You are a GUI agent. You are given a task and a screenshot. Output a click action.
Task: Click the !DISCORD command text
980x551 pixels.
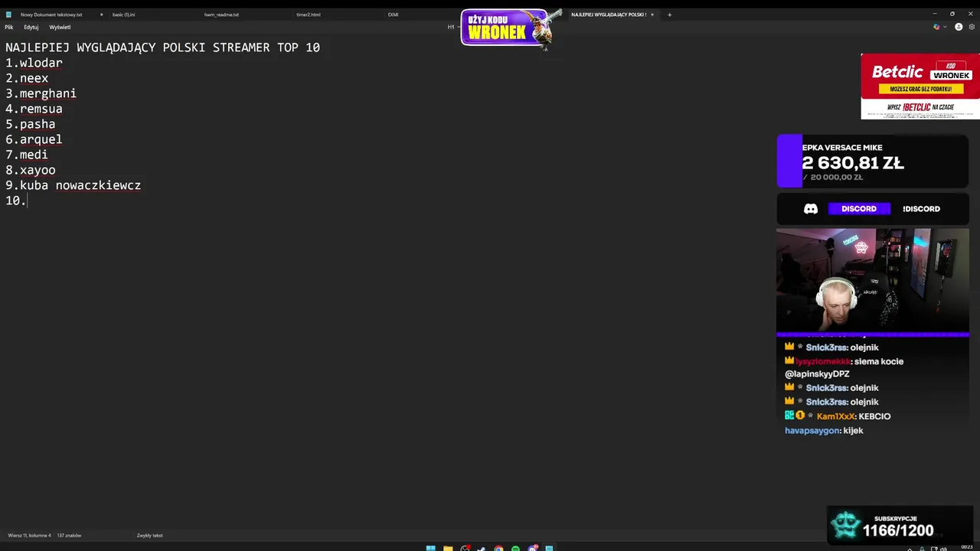[921, 208]
